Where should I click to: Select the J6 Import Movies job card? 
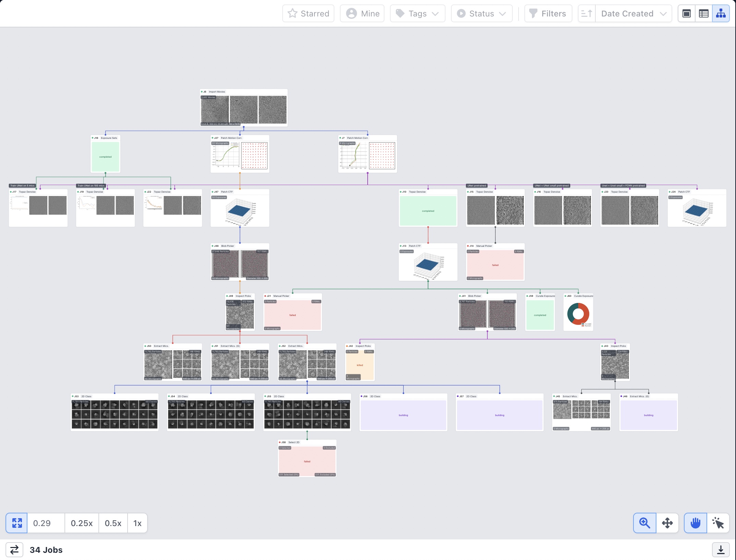[x=244, y=108]
